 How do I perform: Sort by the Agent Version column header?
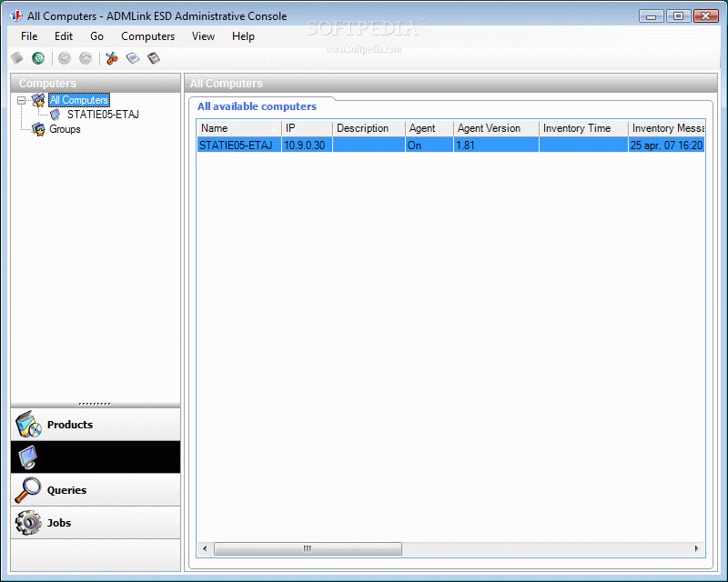(496, 128)
